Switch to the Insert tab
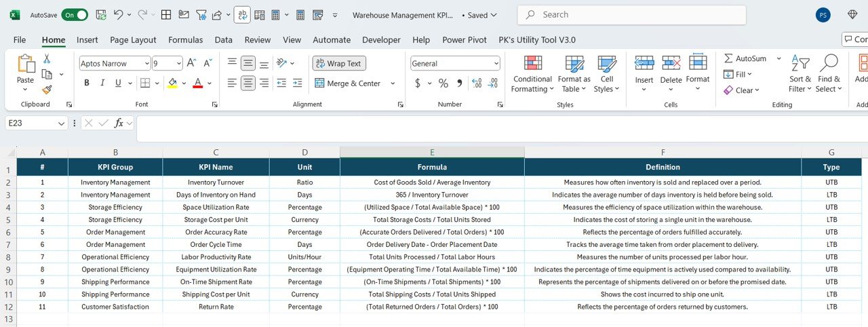Image resolution: width=868 pixels, height=327 pixels. (87, 40)
